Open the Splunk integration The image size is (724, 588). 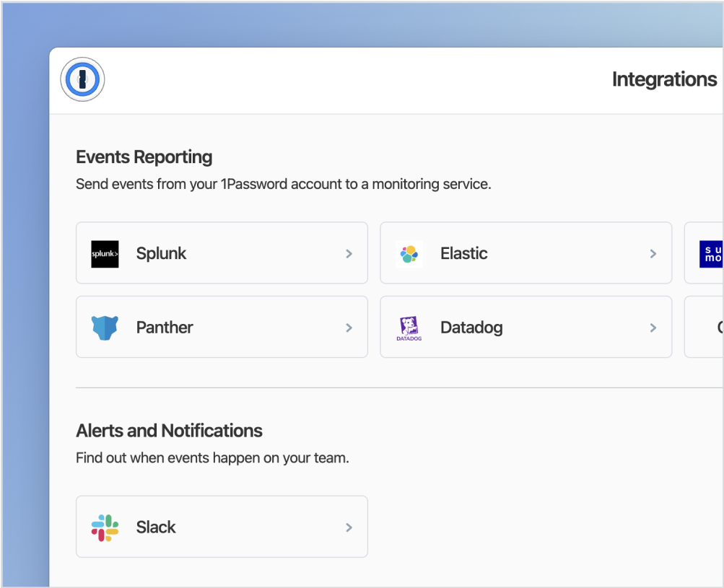tap(222, 253)
